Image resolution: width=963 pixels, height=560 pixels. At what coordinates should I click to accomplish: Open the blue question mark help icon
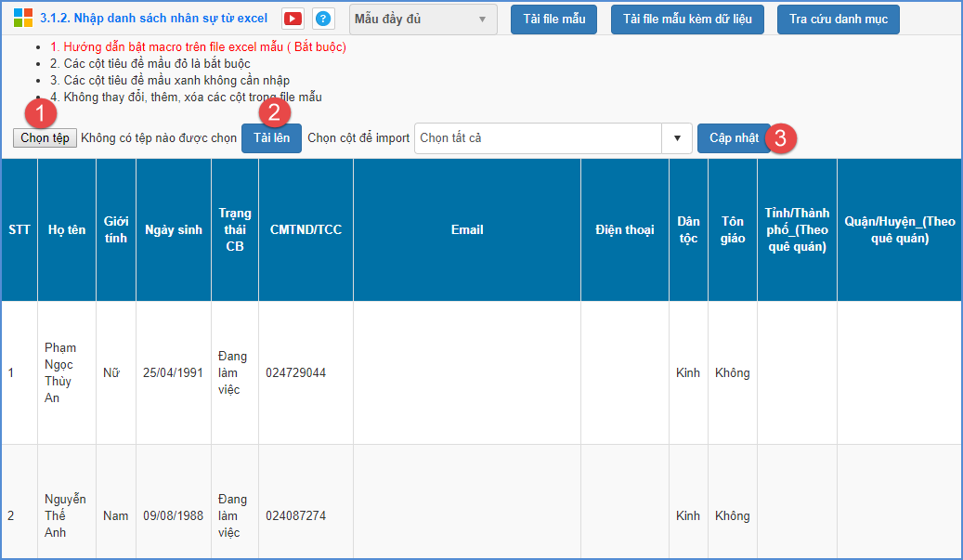[x=323, y=19]
